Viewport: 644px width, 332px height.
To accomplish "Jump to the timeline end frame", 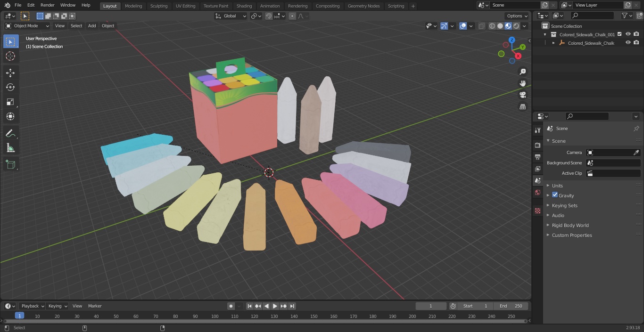I will pyautogui.click(x=292, y=306).
